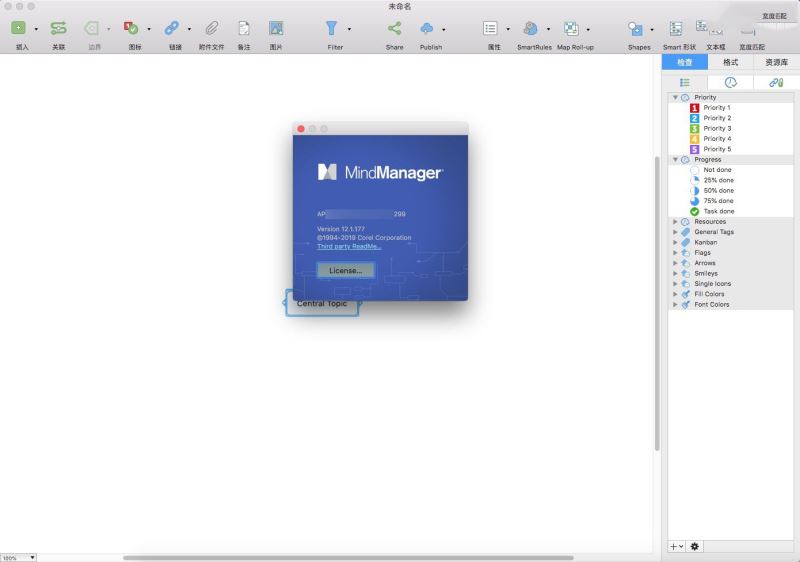This screenshot has width=800, height=562.
Task: Open the Icon markers (图标) dropdown arrow
Action: click(149, 29)
